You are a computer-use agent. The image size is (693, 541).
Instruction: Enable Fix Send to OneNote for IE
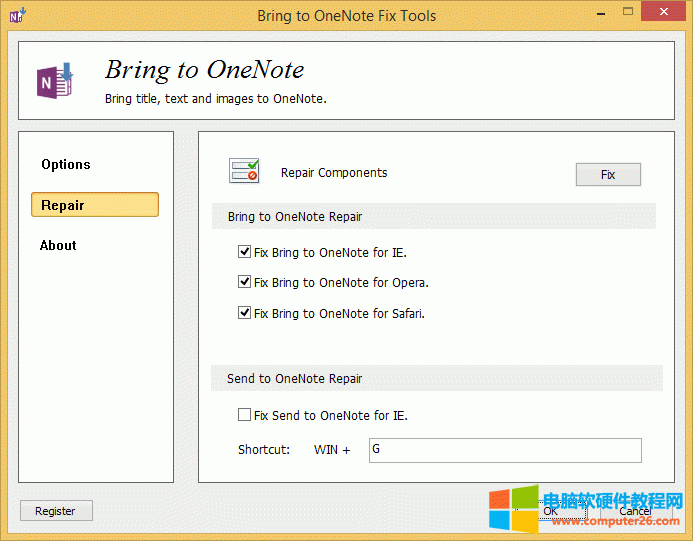point(245,415)
